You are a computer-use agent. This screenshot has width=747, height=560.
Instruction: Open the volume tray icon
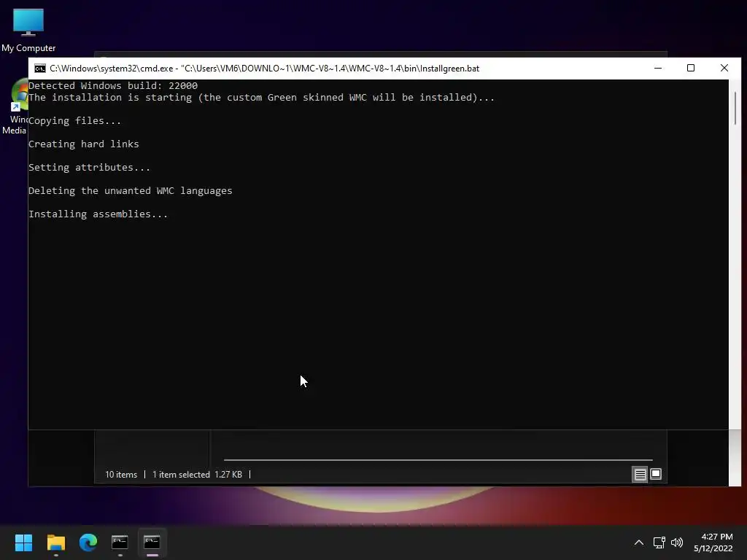676,542
